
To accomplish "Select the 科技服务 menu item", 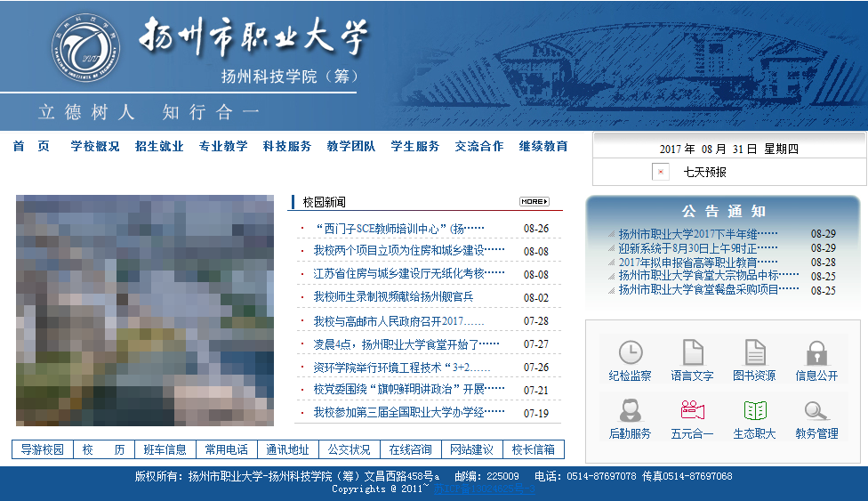I will (x=287, y=147).
